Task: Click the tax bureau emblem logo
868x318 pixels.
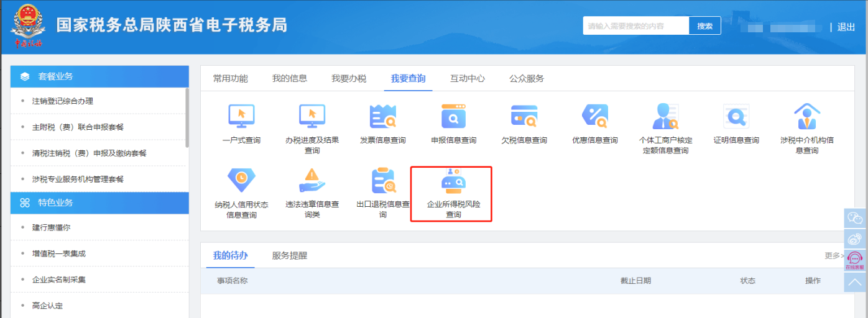Action: pyautogui.click(x=29, y=27)
